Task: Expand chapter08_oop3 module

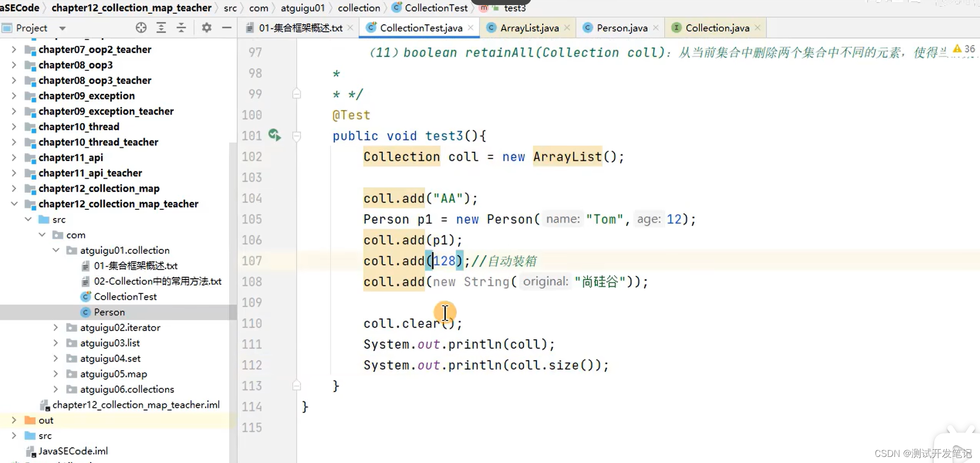Action: pyautogui.click(x=14, y=65)
